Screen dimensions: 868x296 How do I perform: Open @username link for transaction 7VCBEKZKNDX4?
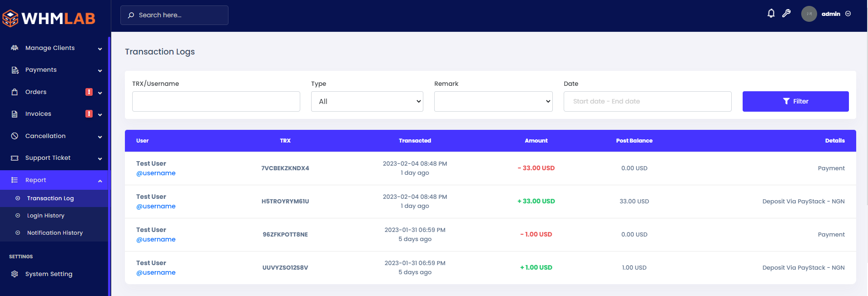[156, 173]
